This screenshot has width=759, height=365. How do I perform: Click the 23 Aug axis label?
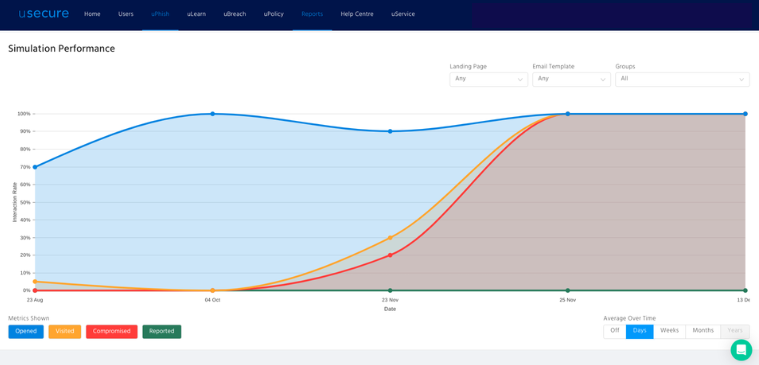[35, 300]
